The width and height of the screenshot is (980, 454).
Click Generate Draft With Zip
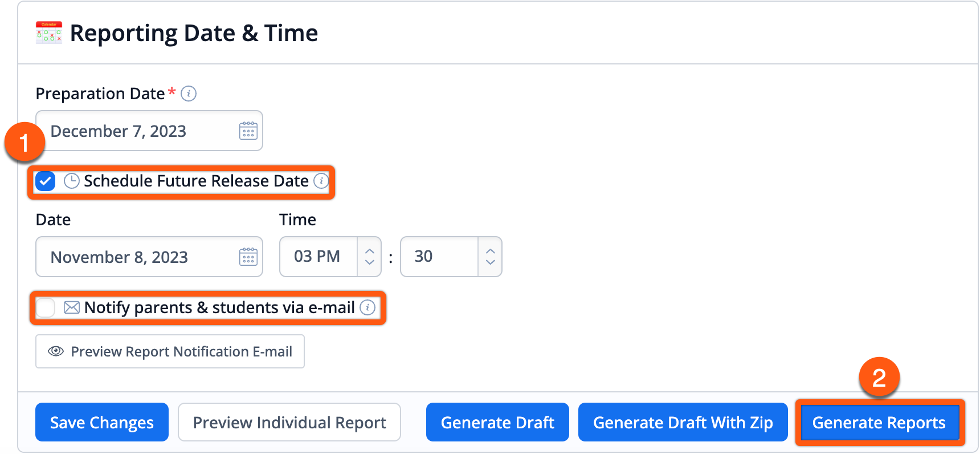[x=683, y=423]
